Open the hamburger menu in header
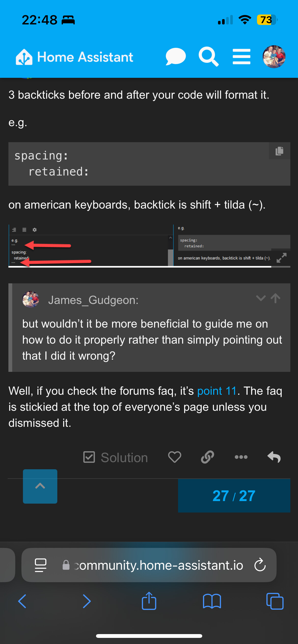The width and height of the screenshot is (298, 644). pos(241,56)
